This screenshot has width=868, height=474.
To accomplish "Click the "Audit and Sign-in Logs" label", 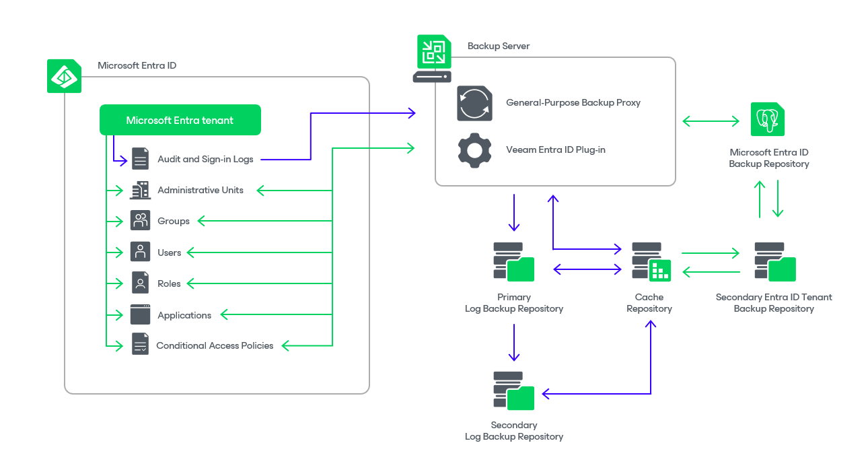I will pos(205,160).
